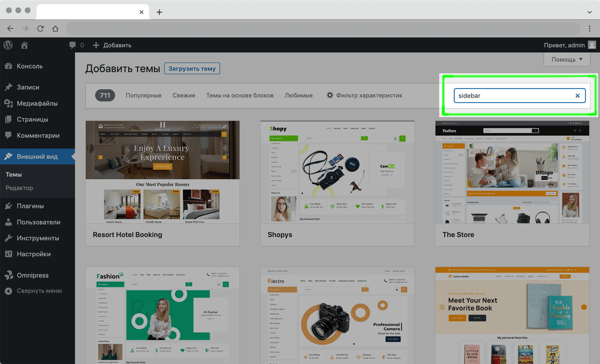The image size is (600, 364).
Task: Click the Любимые (Favorites) tab
Action: (x=299, y=95)
